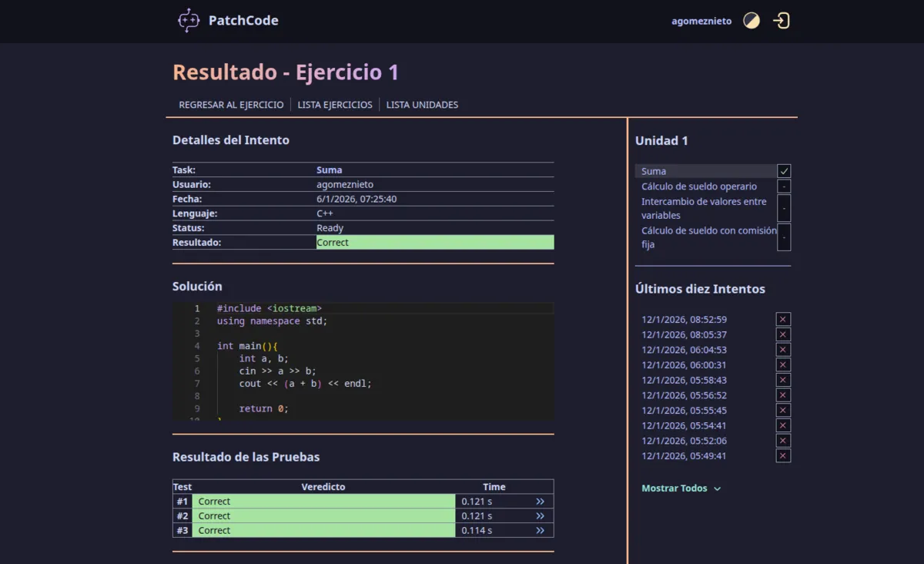The height and width of the screenshot is (564, 924).
Task: Delete the 05:49:41 attempt using its X icon
Action: (782, 455)
